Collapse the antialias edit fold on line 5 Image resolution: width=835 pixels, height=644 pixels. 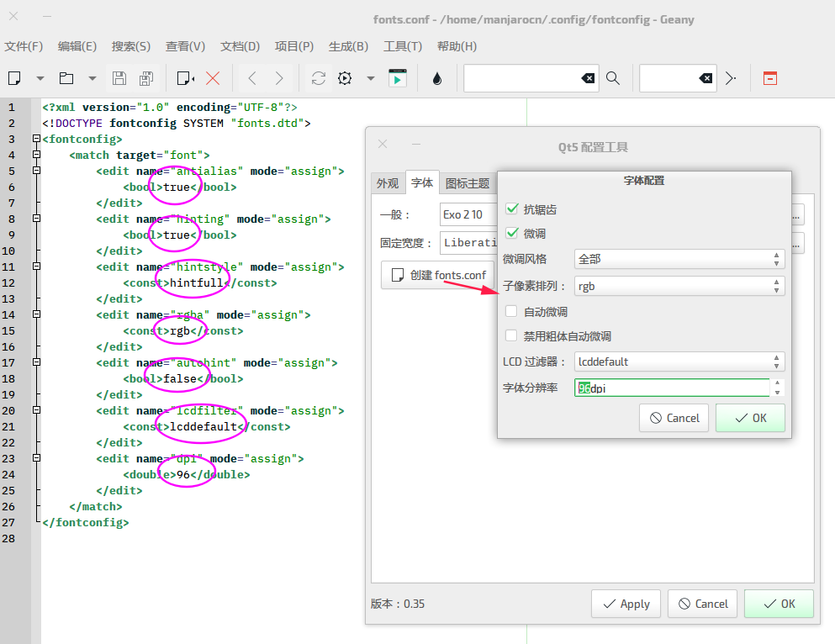(x=36, y=171)
